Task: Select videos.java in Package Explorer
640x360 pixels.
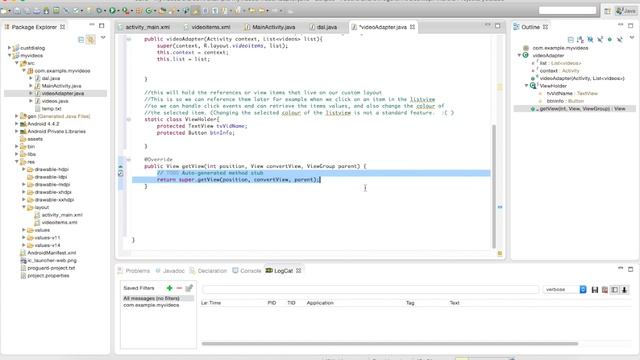Action: tap(55, 101)
